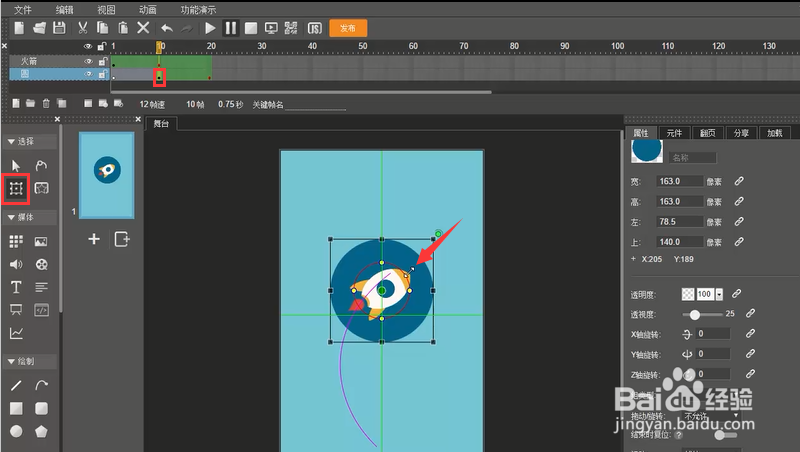
Task: Toggle visibility for all layers in header
Action: point(88,46)
